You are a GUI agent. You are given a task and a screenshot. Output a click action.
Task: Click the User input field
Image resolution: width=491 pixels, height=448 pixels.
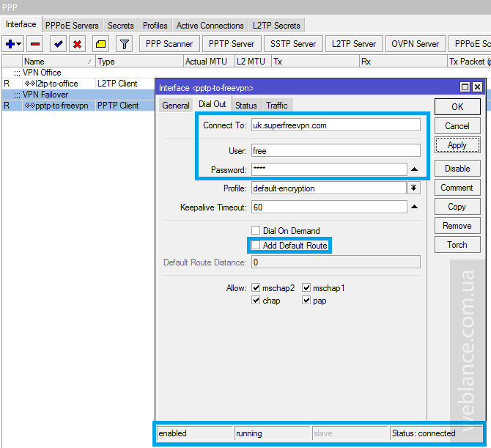pyautogui.click(x=336, y=151)
